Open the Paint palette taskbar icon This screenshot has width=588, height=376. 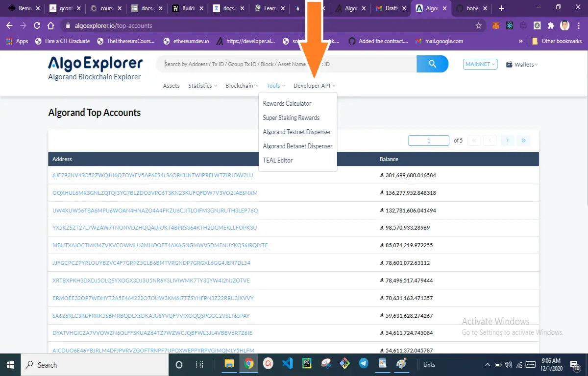coord(402,364)
